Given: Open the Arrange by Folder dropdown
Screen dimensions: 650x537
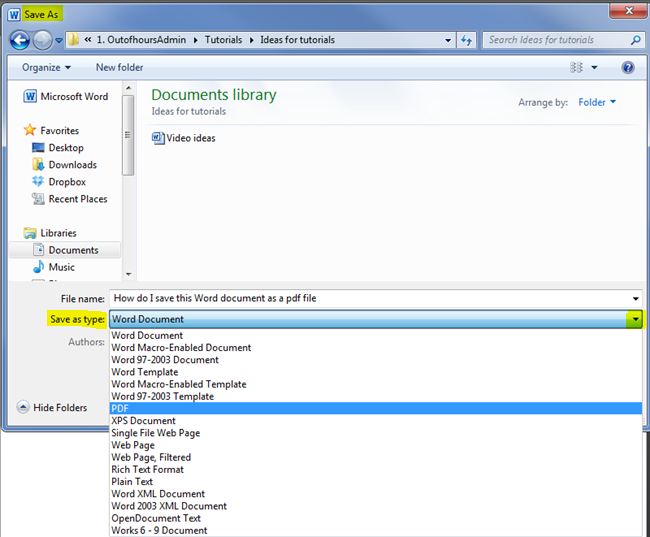Looking at the screenshot, I should [597, 102].
